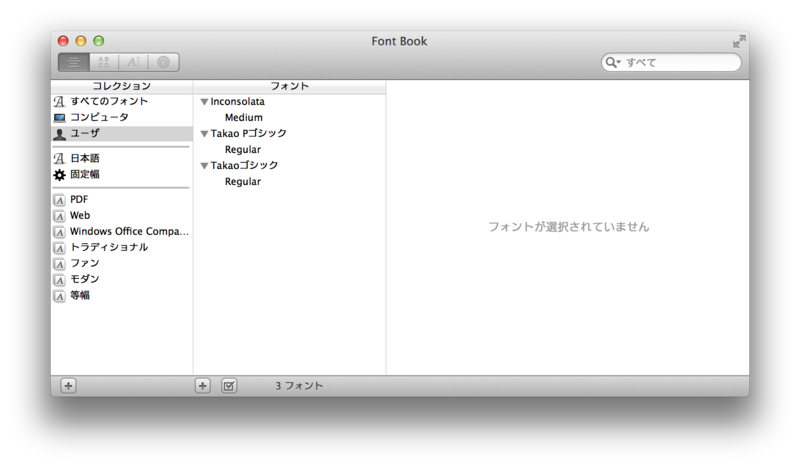Viewport: 800px width, 467px height.
Task: Select PDF collection
Action: (121, 200)
